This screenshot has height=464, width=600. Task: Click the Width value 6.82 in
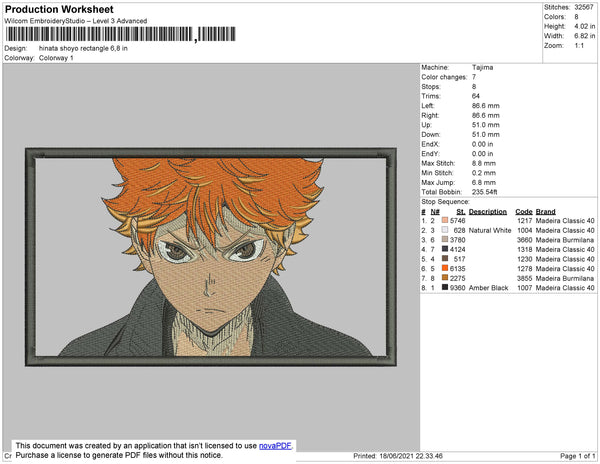click(584, 36)
